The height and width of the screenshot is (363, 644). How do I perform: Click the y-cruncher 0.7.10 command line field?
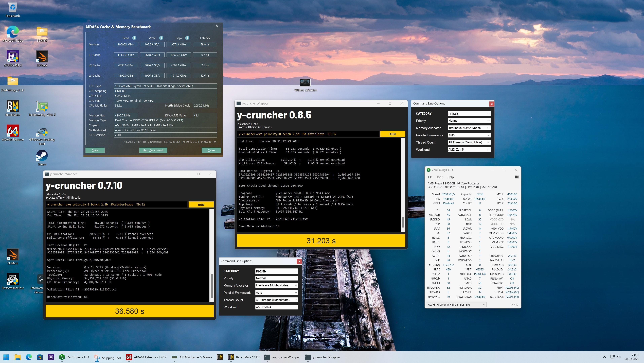click(116, 204)
